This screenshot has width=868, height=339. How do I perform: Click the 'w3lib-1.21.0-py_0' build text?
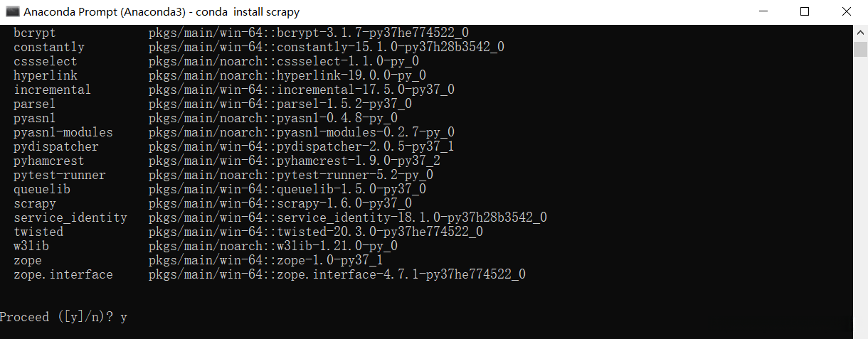pos(338,246)
